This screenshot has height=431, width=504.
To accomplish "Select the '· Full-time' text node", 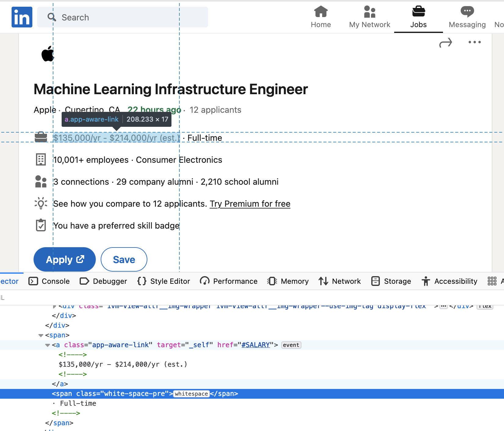I will point(74,403).
